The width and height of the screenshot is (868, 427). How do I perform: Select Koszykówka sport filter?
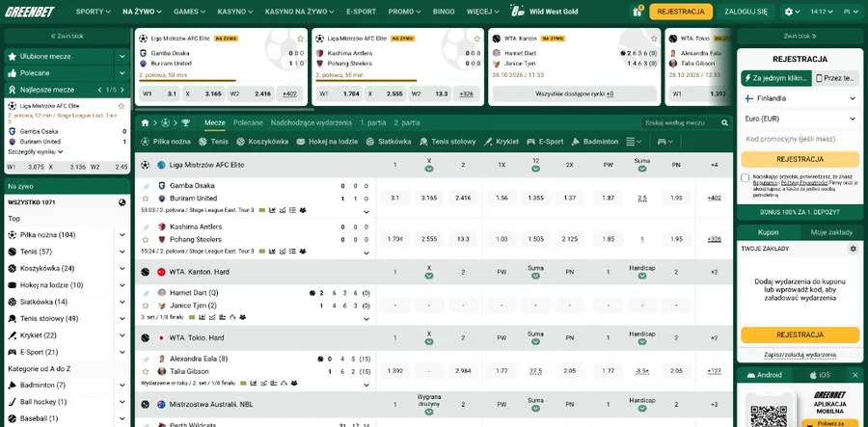[262, 142]
